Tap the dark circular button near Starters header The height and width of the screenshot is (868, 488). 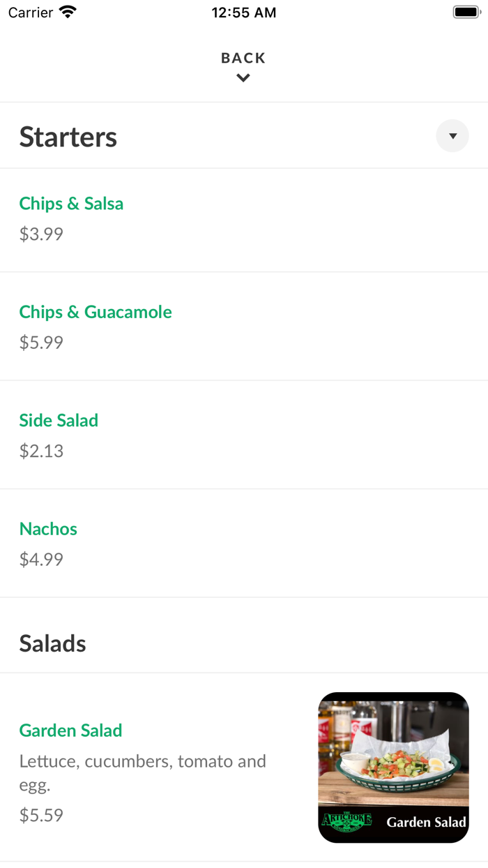click(x=452, y=135)
